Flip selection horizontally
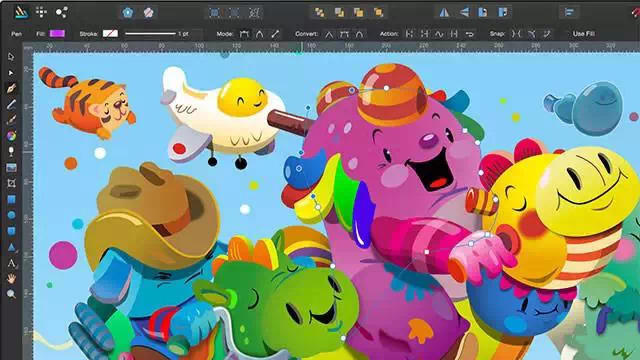The width and height of the screenshot is (640, 360). 444,13
